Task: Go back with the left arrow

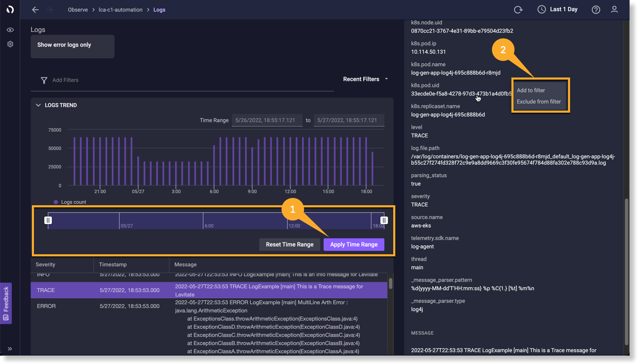Action: coord(35,10)
